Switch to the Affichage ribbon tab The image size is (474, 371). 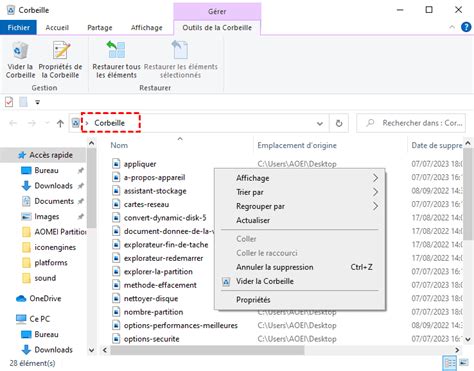tap(147, 28)
